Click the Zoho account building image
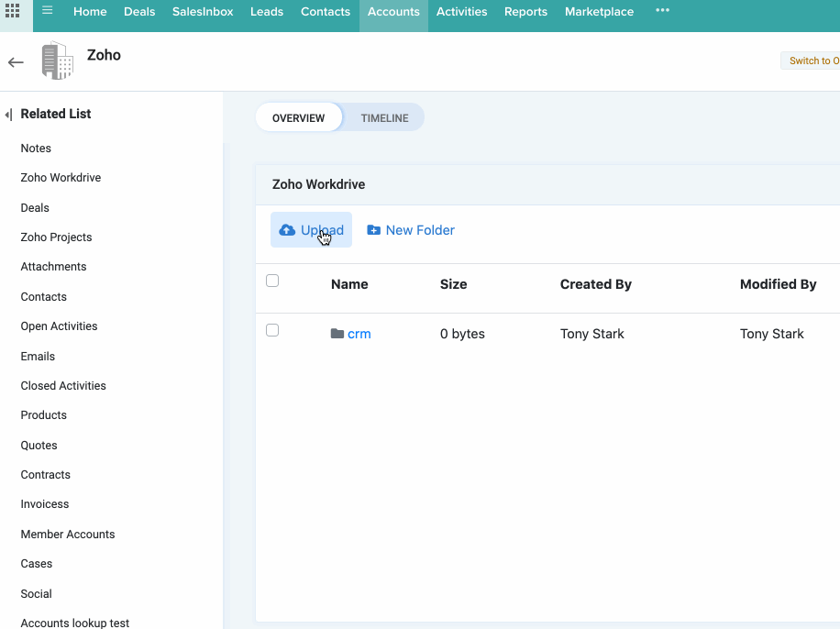The image size is (840, 629). (x=58, y=61)
